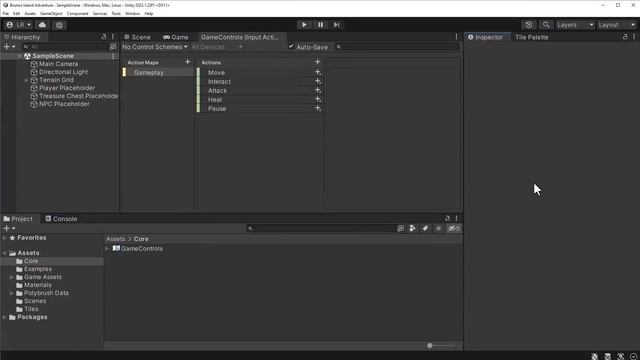This screenshot has height=360, width=640.
Task: Open the version control settings icon in toolbar
Action: [x=59, y=25]
